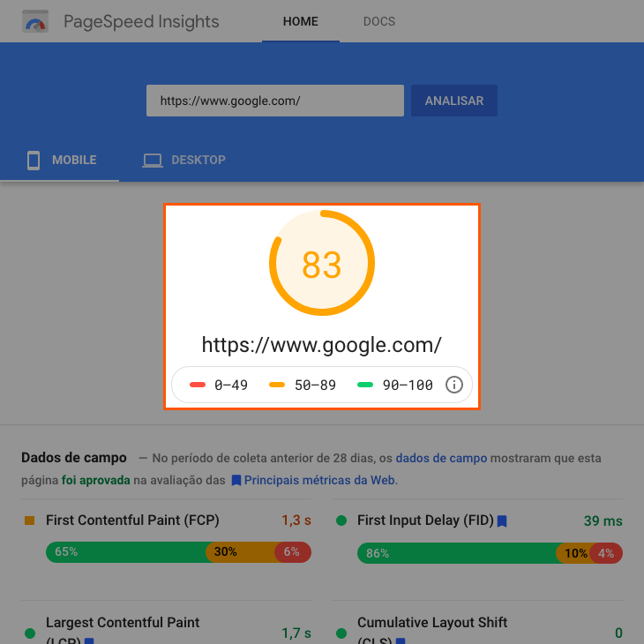The width and height of the screenshot is (644, 644).
Task: Click the '39 ms' FID value
Action: coord(603,521)
